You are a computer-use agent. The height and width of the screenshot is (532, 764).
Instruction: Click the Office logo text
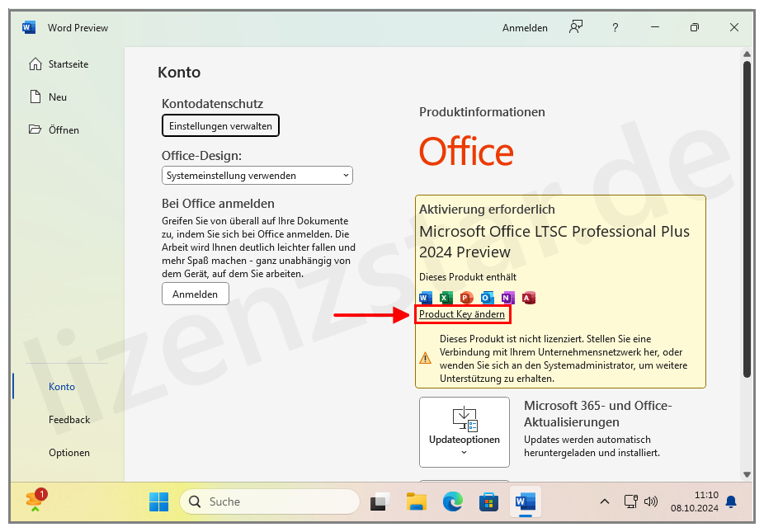(x=466, y=152)
